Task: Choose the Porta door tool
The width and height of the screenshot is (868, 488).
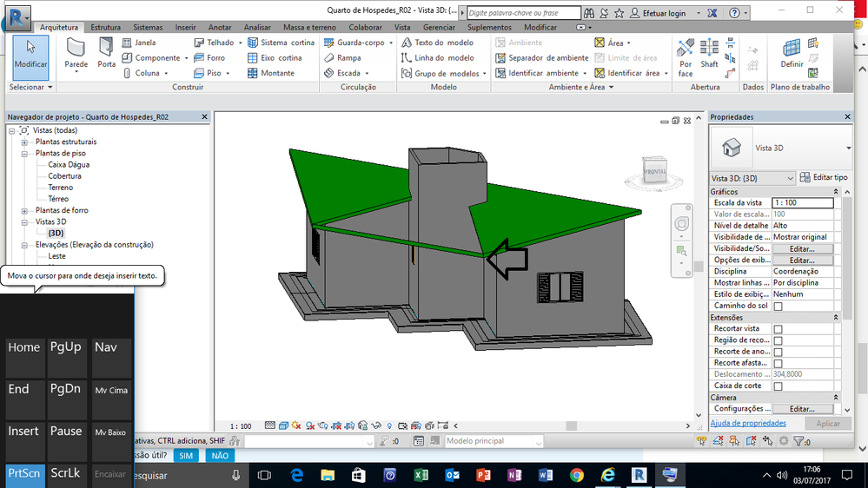Action: click(106, 53)
